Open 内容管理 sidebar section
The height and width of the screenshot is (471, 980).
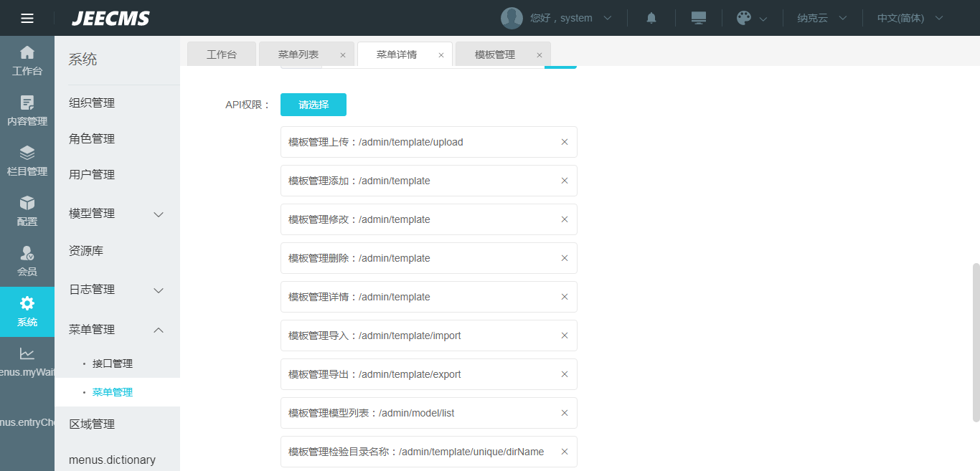[27, 111]
